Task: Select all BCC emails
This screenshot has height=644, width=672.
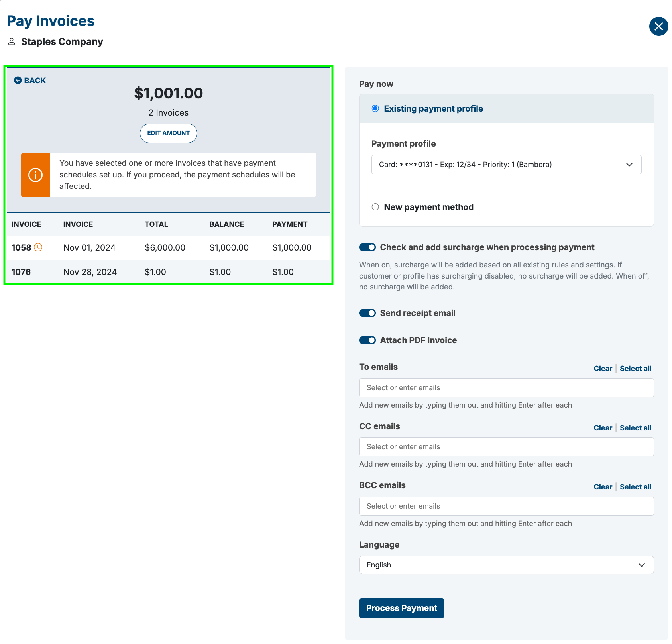Action: pyautogui.click(x=635, y=487)
